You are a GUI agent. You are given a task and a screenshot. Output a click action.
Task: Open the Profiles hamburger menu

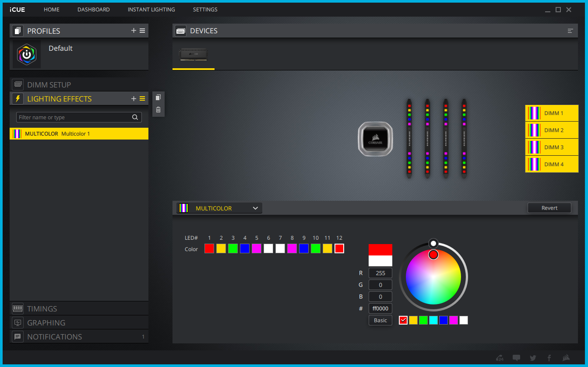click(x=142, y=31)
